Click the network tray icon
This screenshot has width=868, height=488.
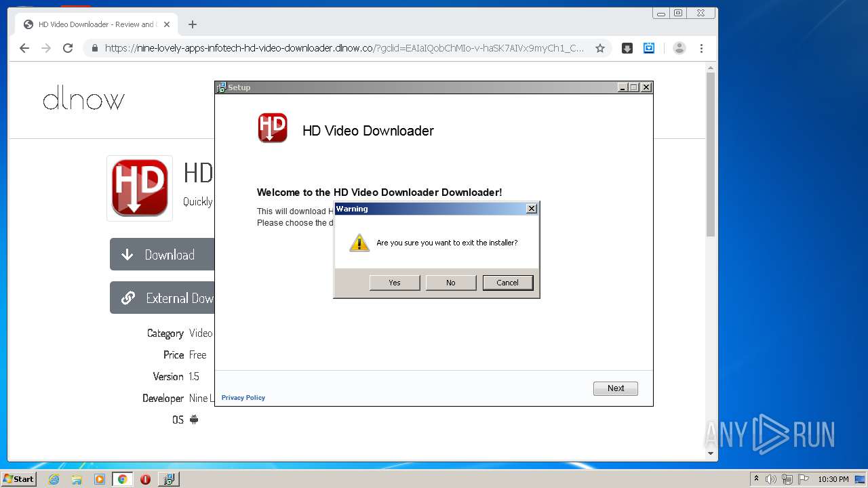point(787,479)
